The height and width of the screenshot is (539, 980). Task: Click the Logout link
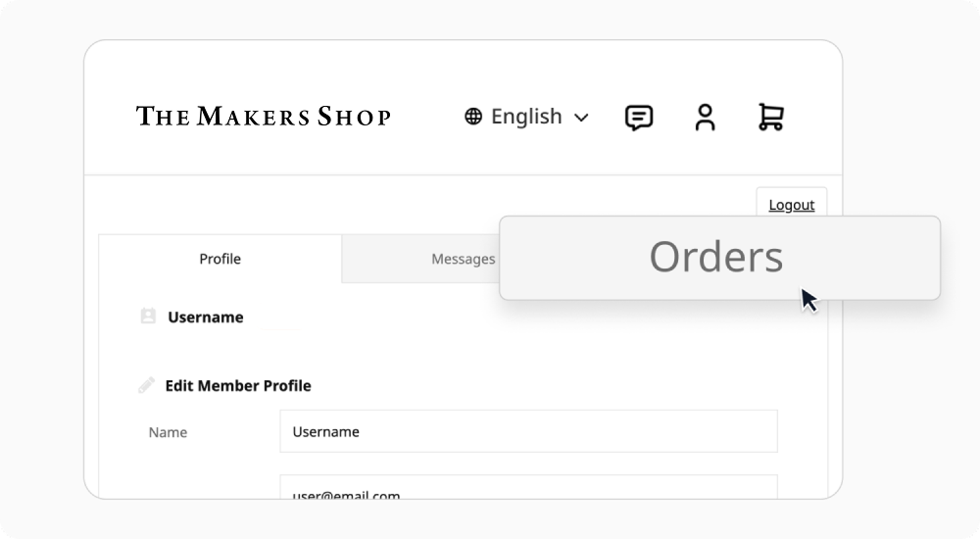(x=791, y=205)
